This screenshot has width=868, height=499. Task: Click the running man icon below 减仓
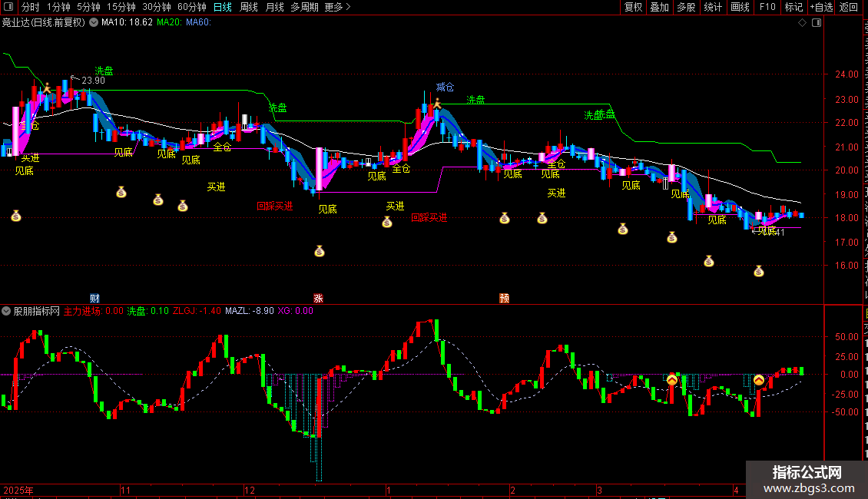[x=437, y=104]
